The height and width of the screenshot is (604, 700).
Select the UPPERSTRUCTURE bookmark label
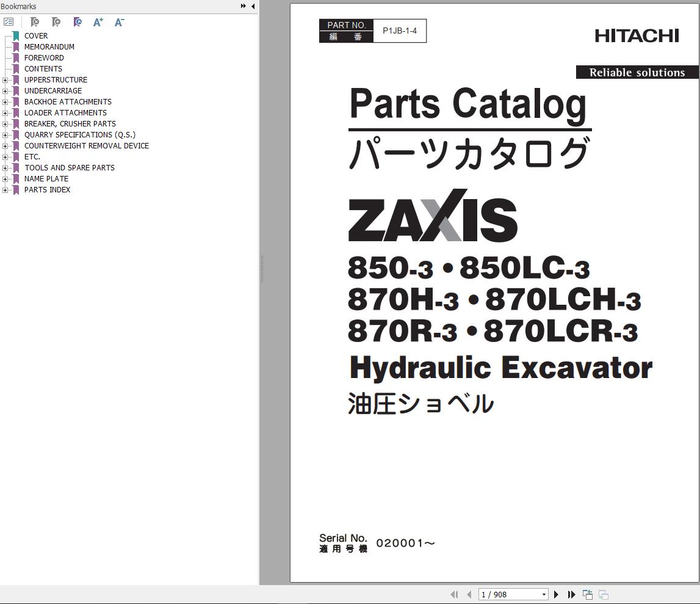pos(56,79)
